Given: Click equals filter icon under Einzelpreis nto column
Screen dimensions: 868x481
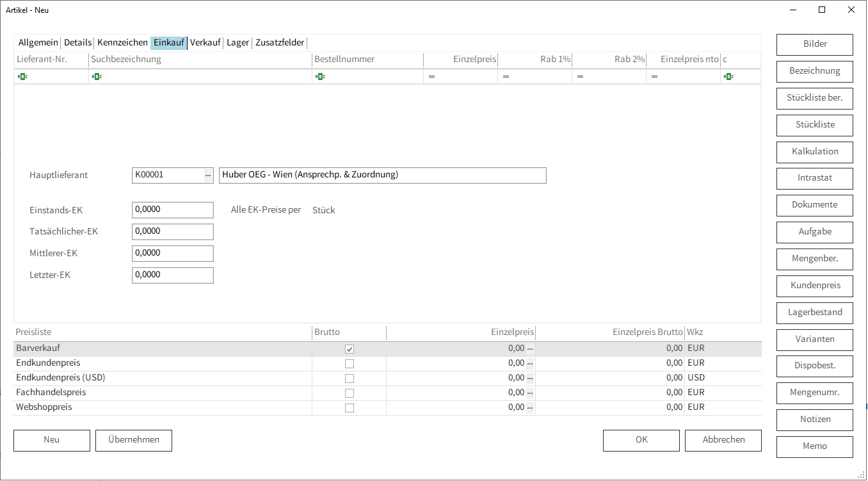Looking at the screenshot, I should pos(654,77).
